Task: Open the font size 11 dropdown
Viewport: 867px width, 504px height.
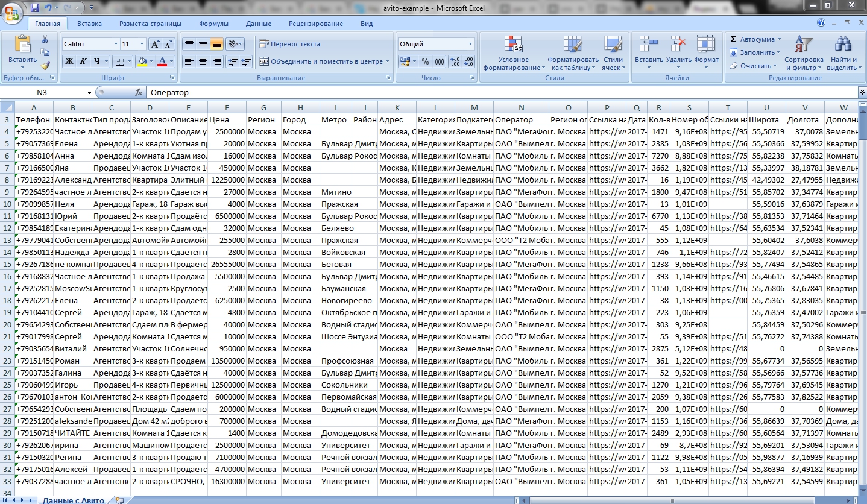Action: tap(142, 44)
